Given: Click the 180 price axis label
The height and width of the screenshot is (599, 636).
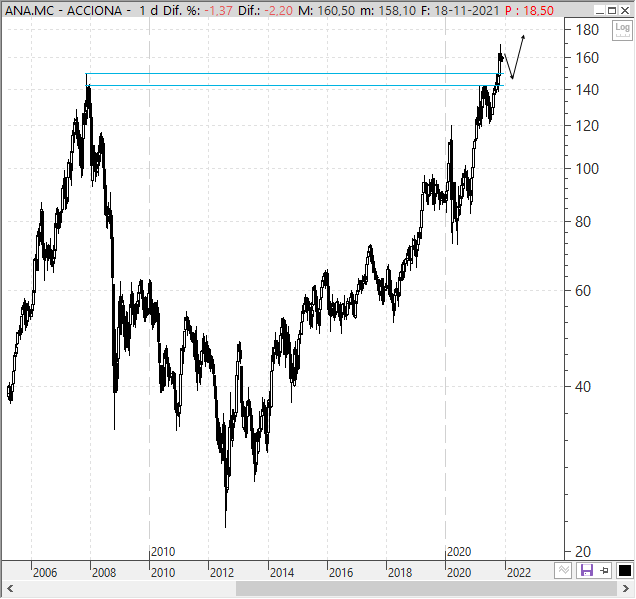Looking at the screenshot, I should tap(587, 30).
